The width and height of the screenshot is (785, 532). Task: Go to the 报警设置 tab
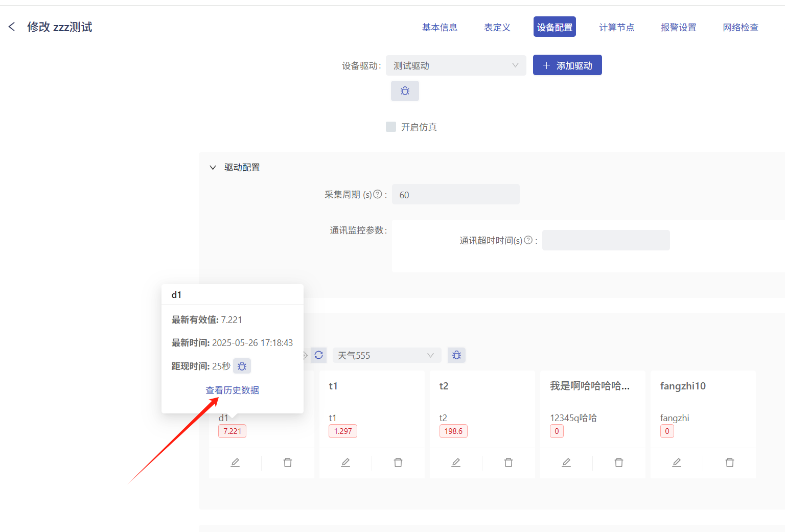click(x=679, y=27)
